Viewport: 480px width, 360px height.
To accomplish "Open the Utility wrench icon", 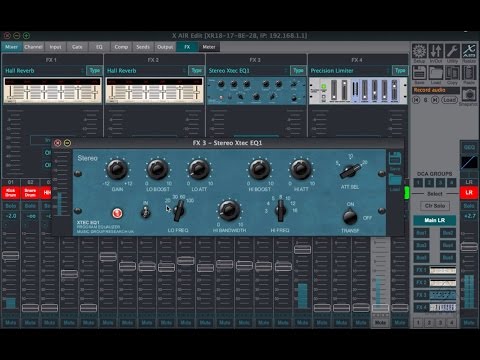I will click(452, 51).
